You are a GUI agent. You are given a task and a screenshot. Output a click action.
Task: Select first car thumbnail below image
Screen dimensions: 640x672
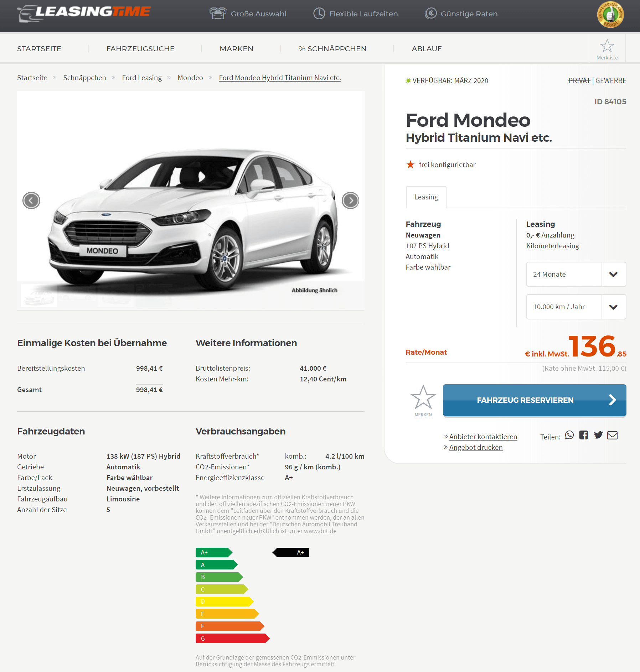click(39, 295)
